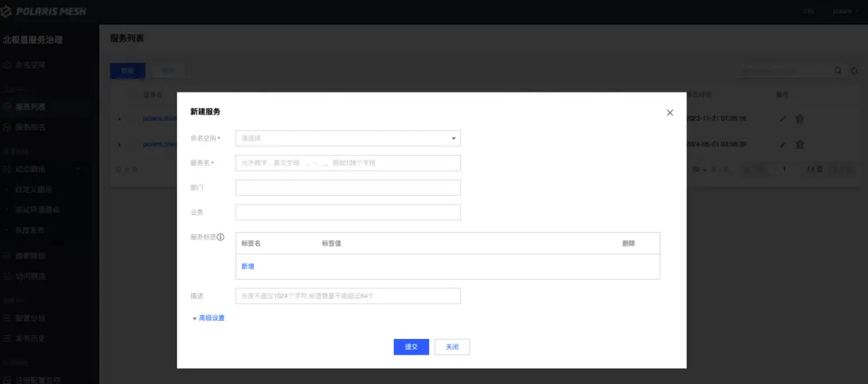The image size is (868, 384).
Task: Click the trash icon for the 2023-11-21 row
Action: pos(799,119)
